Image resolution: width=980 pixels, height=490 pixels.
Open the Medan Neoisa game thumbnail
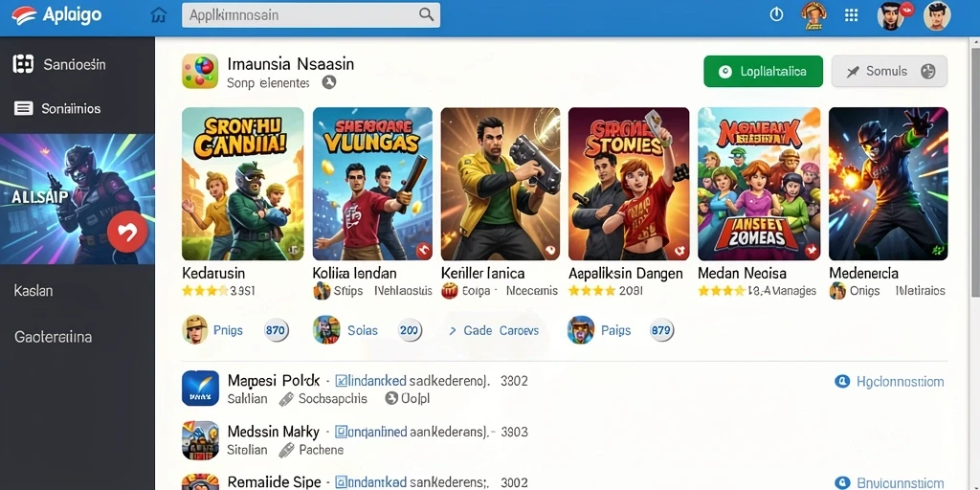tap(759, 184)
